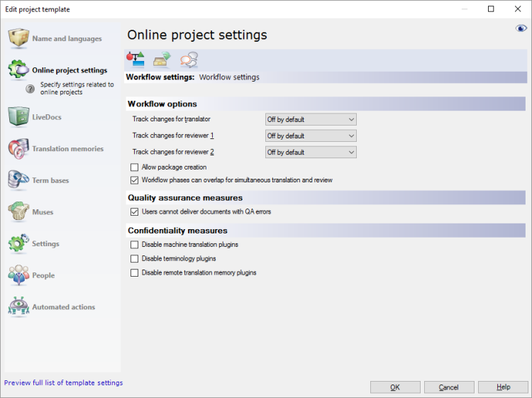Viewport: 532px width, 398px height.
Task: Check Disable remote translation memory plugins
Action: pos(134,273)
